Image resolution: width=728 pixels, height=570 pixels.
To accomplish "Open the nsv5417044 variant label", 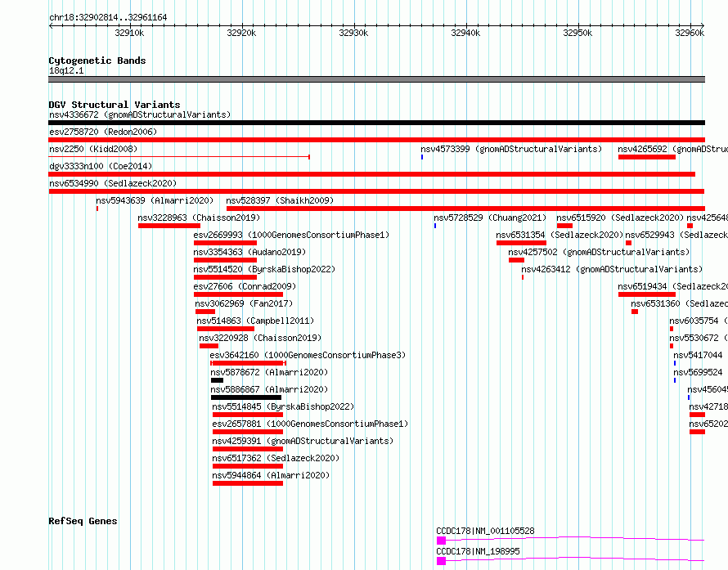I will 698,355.
